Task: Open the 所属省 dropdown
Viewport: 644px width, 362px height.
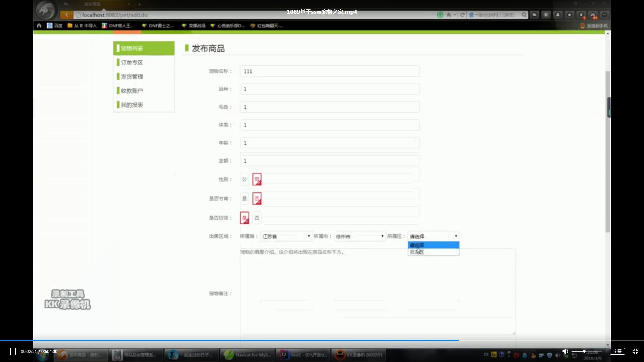Action: point(286,236)
